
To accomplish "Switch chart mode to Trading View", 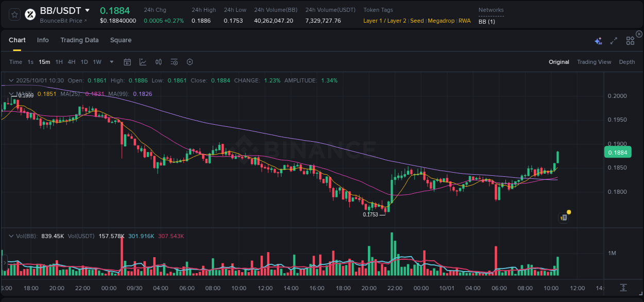I will [x=594, y=62].
